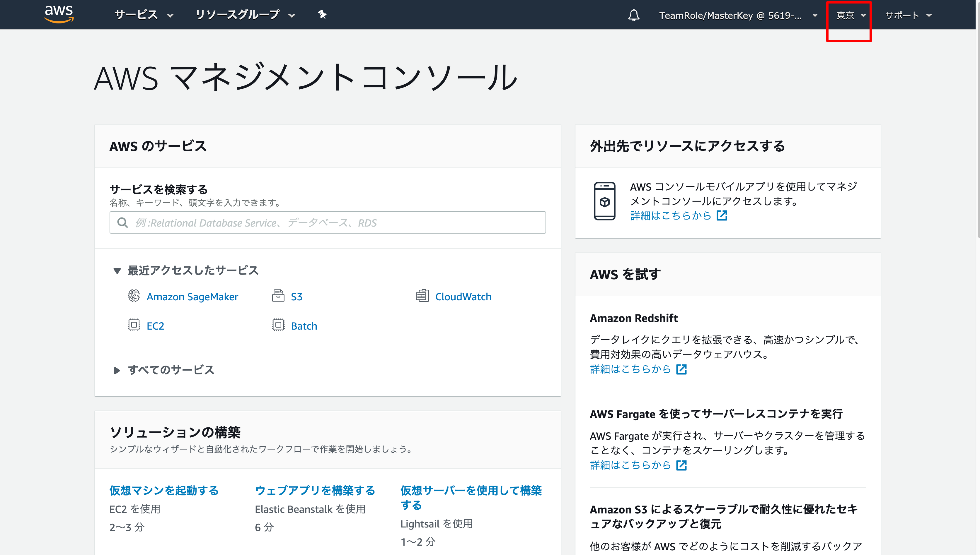Open the 東京 region selector
Viewport: 980px width, 555px height.
tap(851, 15)
